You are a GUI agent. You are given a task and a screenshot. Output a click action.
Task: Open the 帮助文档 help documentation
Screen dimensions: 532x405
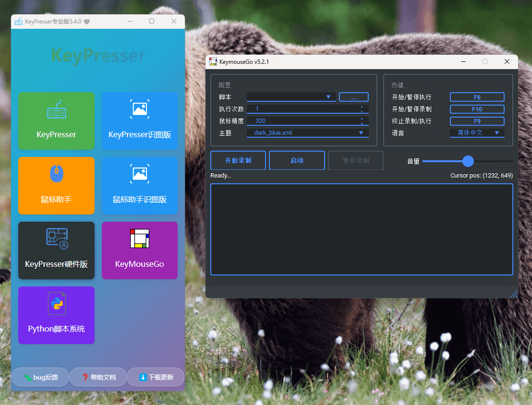pyautogui.click(x=98, y=377)
